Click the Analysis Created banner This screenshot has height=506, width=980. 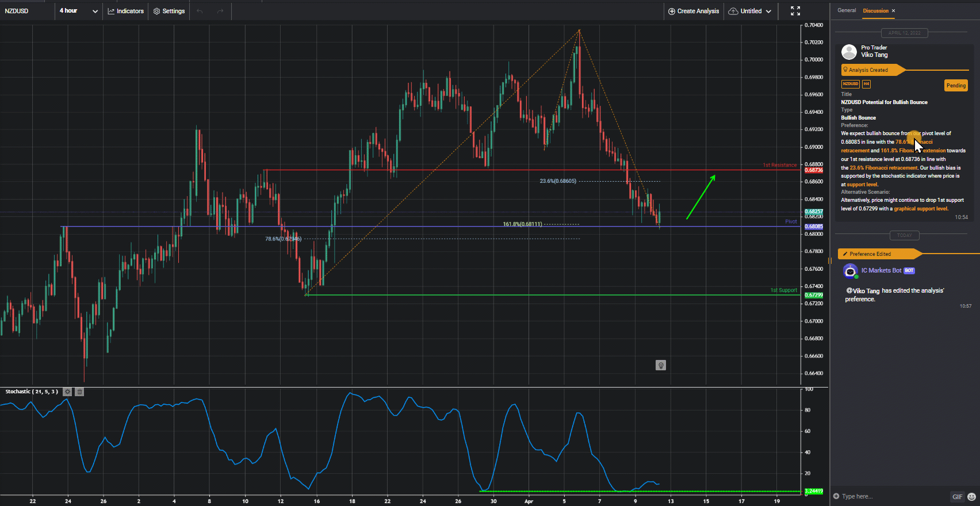(873, 70)
